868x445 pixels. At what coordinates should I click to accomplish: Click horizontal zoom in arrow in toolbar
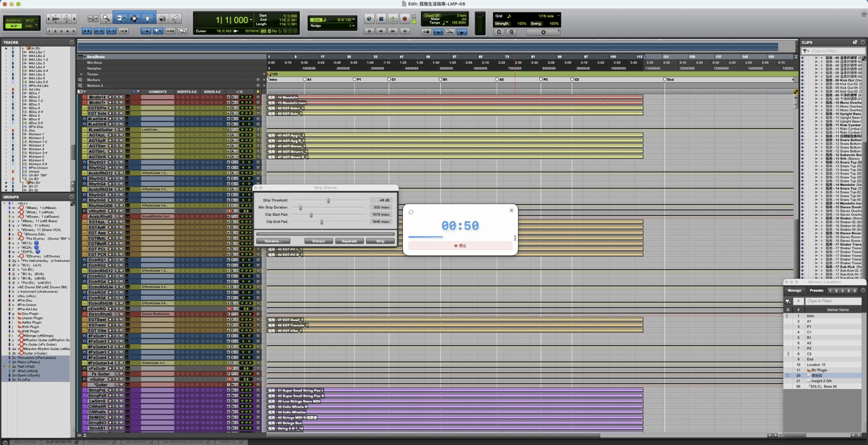(x=74, y=18)
